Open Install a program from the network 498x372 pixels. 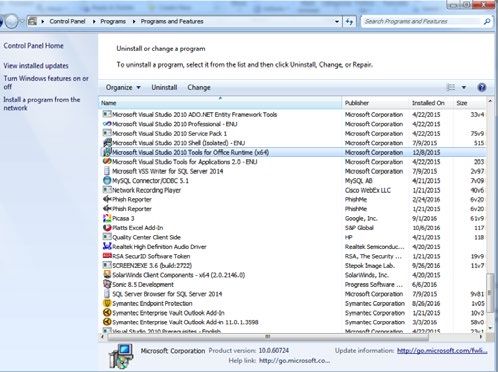(x=42, y=104)
